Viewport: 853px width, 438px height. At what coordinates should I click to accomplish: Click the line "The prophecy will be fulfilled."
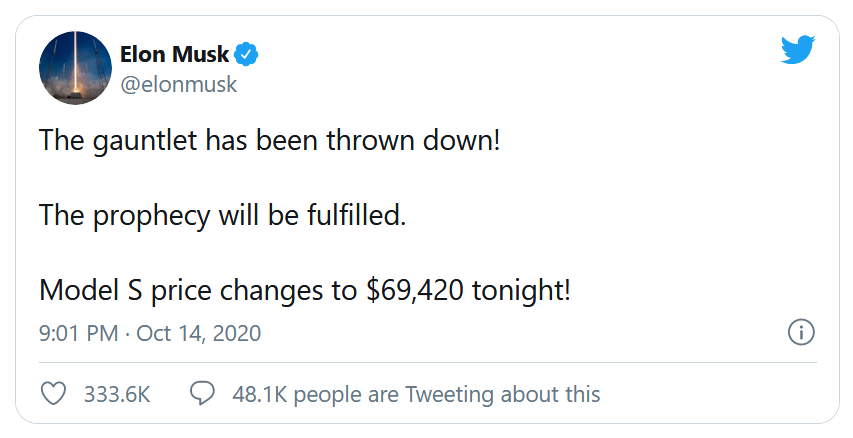(x=223, y=215)
